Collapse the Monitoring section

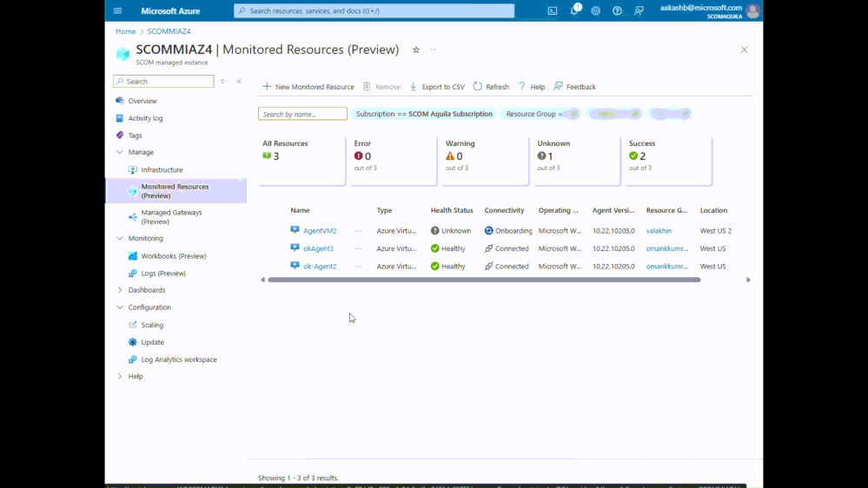click(x=120, y=239)
